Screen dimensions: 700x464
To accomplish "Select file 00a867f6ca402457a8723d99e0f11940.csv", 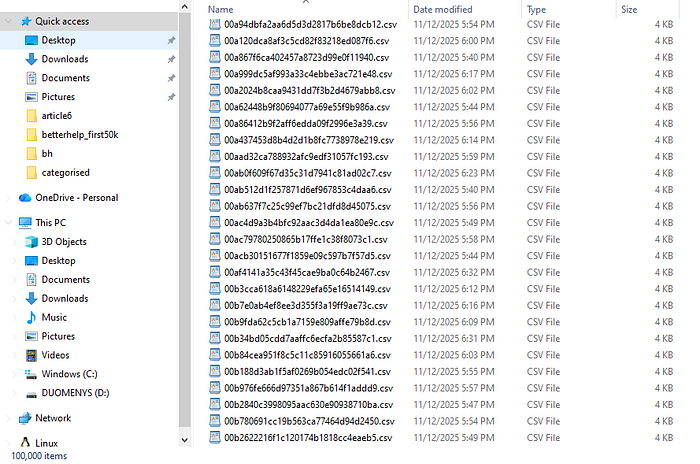I will (x=306, y=58).
